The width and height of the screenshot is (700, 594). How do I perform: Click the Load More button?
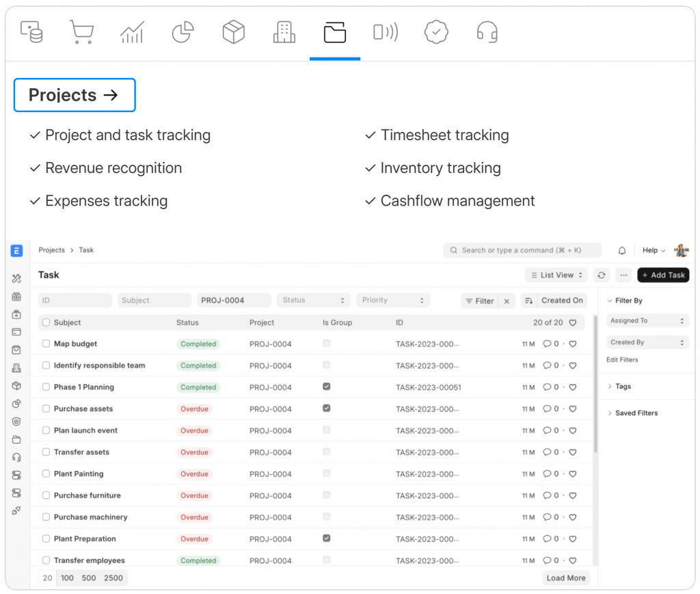click(565, 578)
